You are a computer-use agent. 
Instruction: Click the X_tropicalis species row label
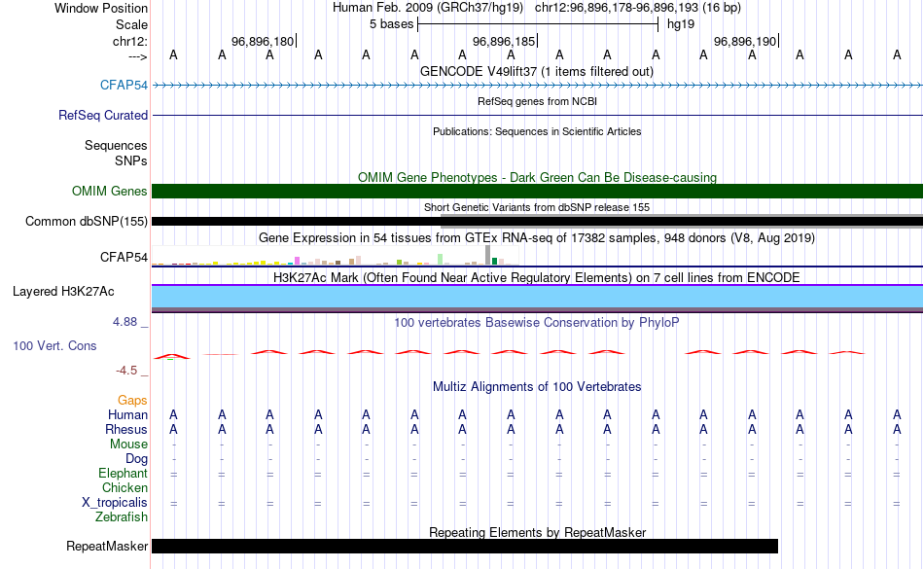point(115,502)
